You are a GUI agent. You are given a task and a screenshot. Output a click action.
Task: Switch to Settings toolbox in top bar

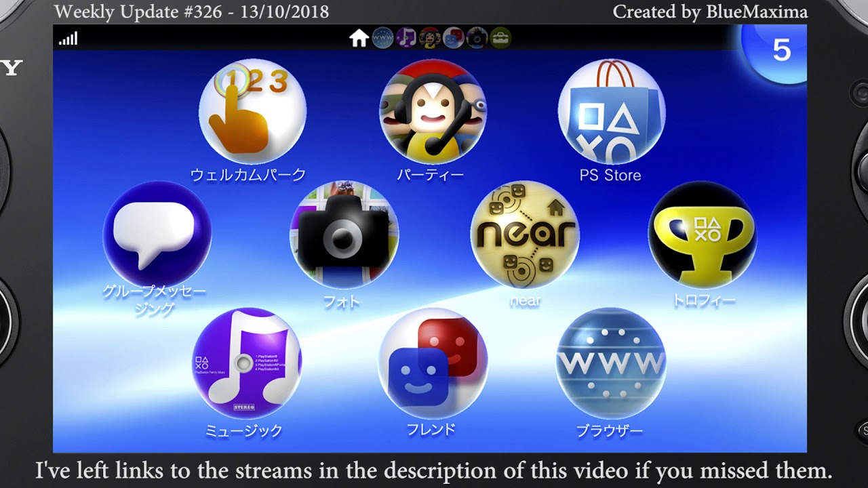[500, 39]
